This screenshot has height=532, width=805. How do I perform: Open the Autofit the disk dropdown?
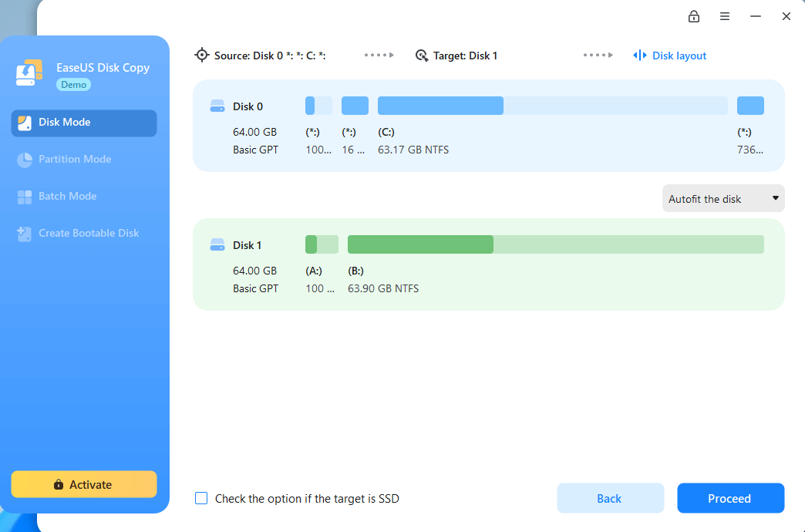[723, 198]
